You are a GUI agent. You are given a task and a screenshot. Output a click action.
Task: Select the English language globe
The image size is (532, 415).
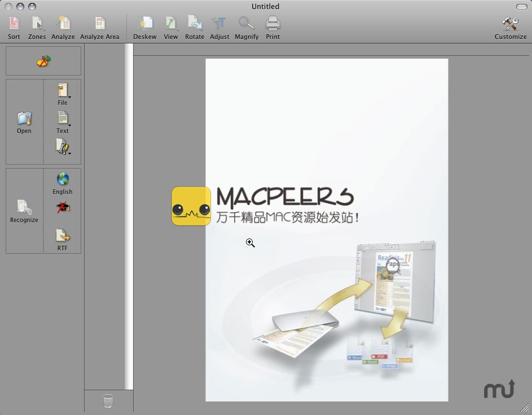[x=63, y=182]
